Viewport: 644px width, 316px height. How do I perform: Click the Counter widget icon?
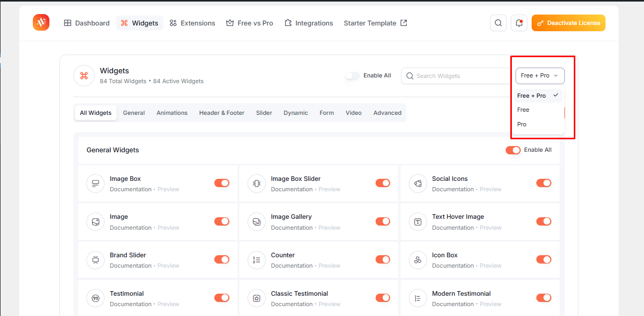[x=256, y=260]
